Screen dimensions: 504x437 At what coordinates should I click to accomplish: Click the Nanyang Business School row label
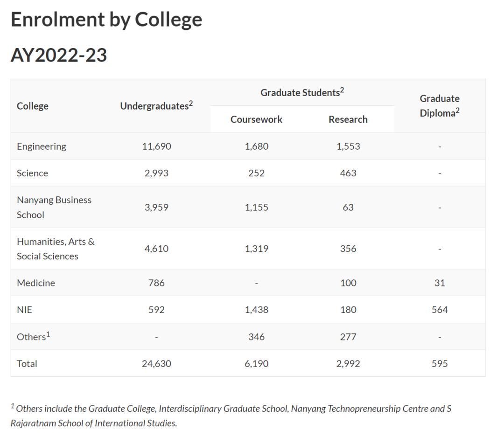click(x=54, y=207)
